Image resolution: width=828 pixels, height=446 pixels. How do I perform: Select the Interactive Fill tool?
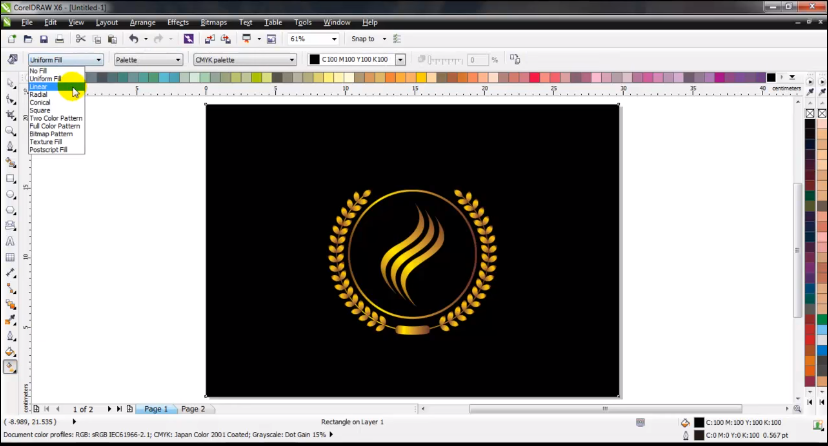click(10, 367)
